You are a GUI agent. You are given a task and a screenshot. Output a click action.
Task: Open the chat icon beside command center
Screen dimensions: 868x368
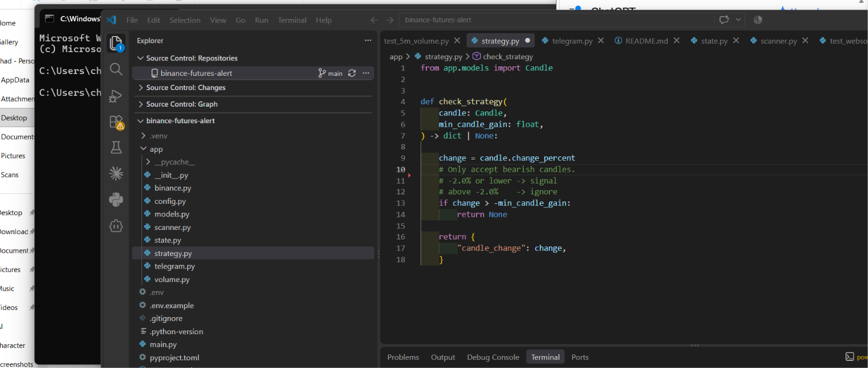[724, 20]
